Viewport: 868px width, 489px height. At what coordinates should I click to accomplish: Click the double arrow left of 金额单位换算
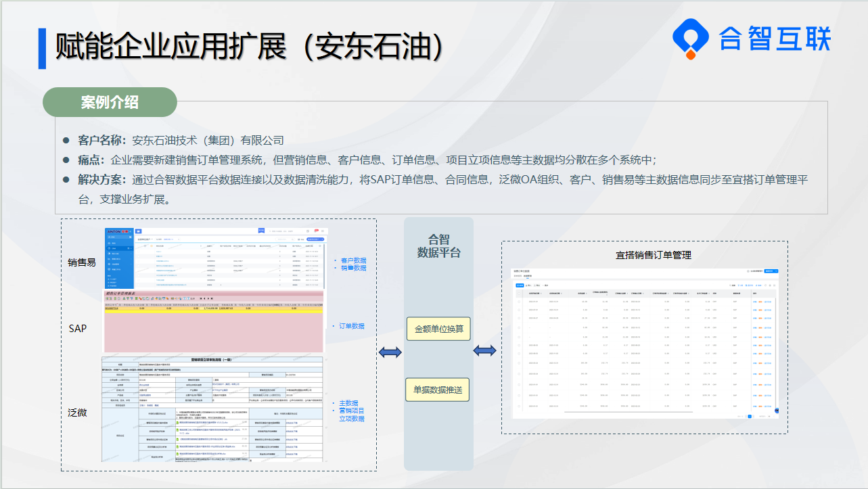point(390,352)
